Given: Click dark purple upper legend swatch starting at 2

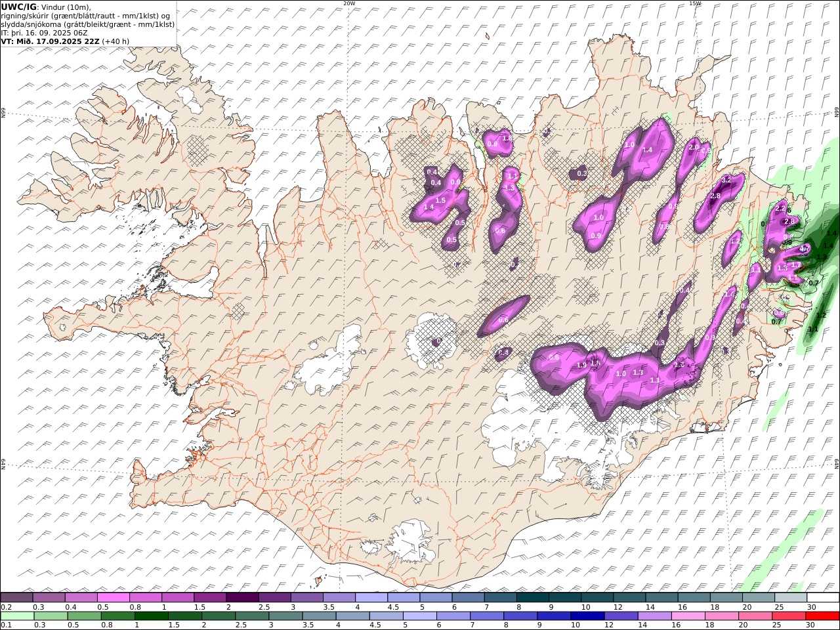Looking at the screenshot, I should (242, 598).
